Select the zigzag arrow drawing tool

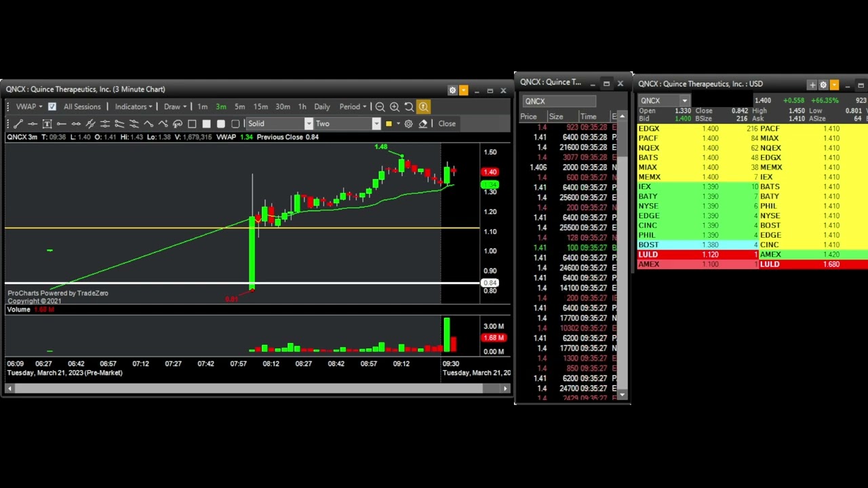point(163,123)
